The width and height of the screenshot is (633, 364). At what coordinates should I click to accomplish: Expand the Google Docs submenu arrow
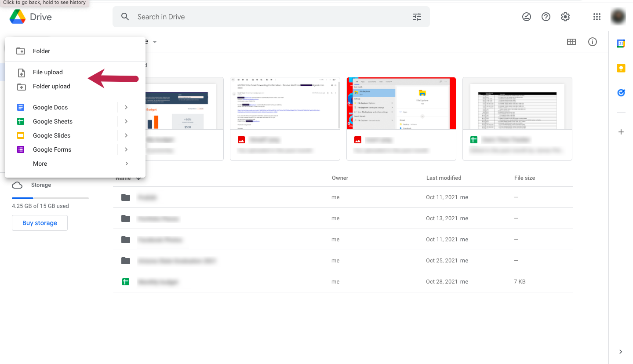point(126,107)
